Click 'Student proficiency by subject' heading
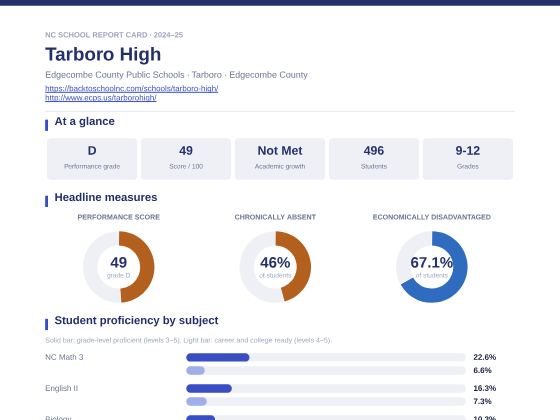This screenshot has width=560, height=420. (x=136, y=320)
